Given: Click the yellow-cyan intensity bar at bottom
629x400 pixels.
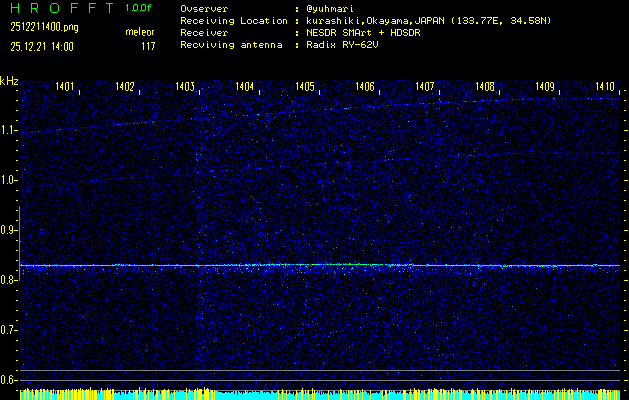Looking at the screenshot, I should (x=320, y=395).
